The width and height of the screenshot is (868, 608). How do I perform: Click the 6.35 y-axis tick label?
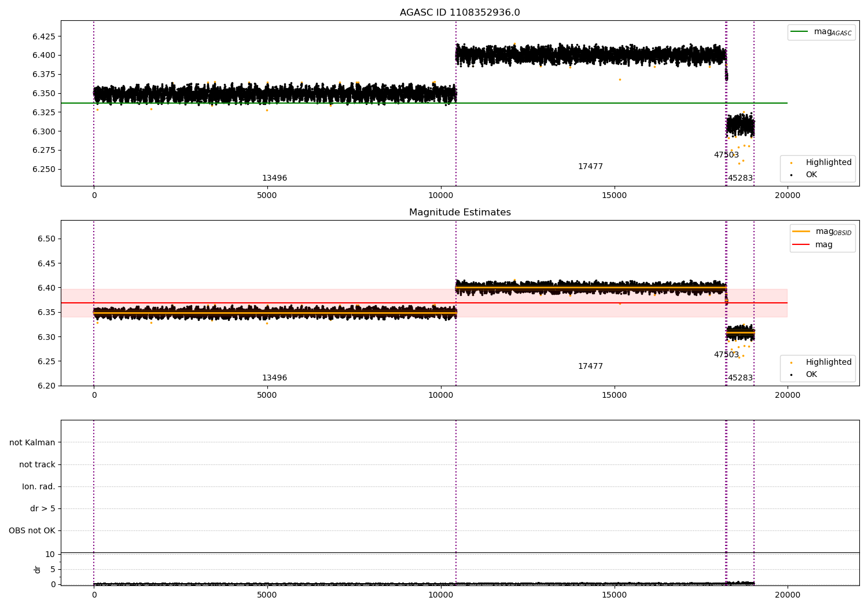point(46,312)
